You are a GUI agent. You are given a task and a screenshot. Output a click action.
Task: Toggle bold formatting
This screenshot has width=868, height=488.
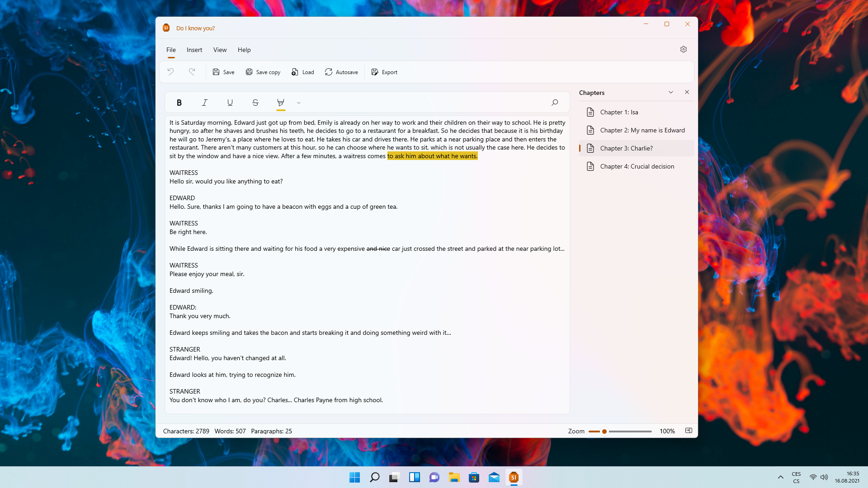coord(179,103)
